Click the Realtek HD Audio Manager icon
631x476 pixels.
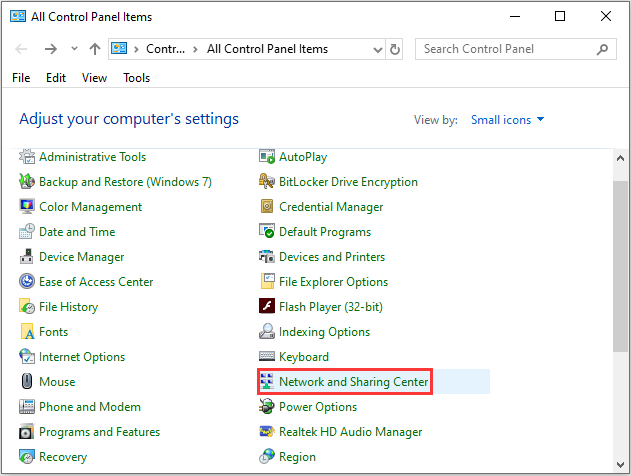tap(267, 432)
